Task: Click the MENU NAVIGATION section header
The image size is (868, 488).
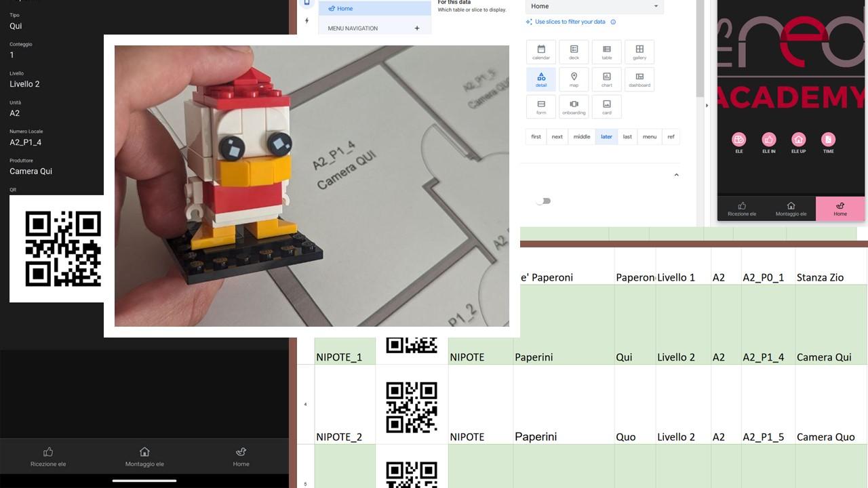Action: [353, 28]
